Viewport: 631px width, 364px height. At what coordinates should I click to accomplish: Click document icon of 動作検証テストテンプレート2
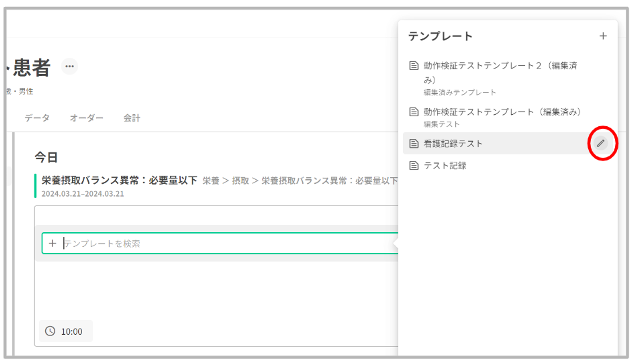(x=414, y=66)
